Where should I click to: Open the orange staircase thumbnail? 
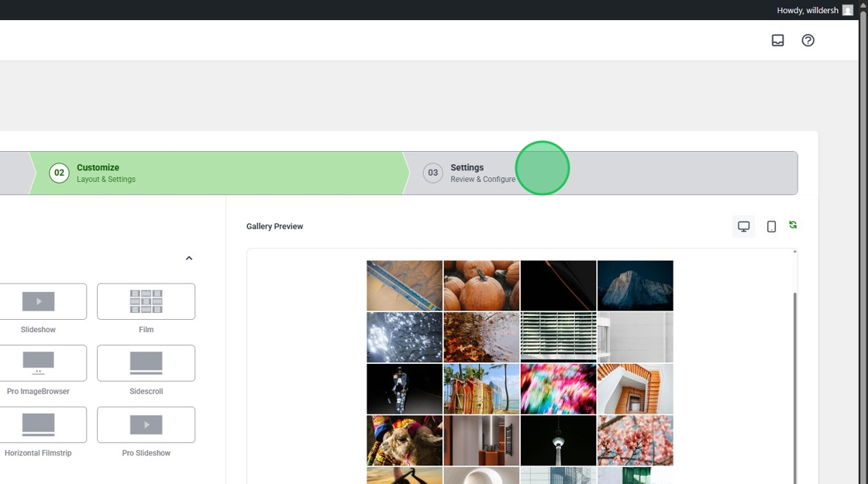tap(635, 389)
